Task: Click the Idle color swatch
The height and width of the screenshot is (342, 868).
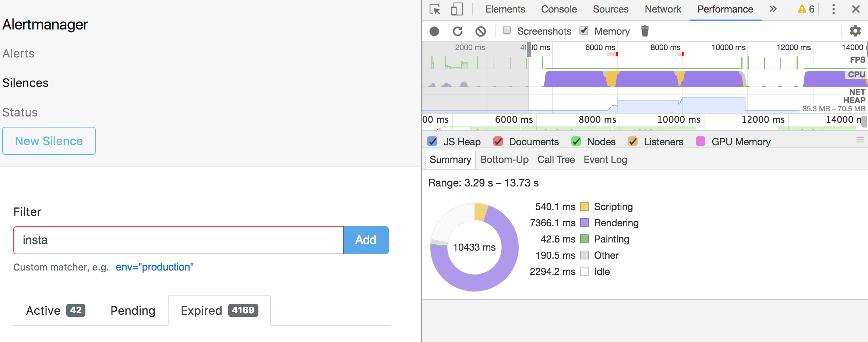Action: tap(585, 271)
